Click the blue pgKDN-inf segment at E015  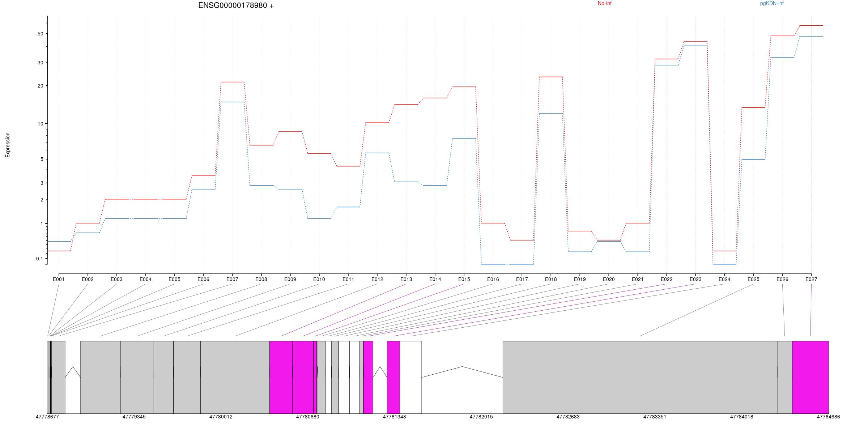pyautogui.click(x=464, y=138)
